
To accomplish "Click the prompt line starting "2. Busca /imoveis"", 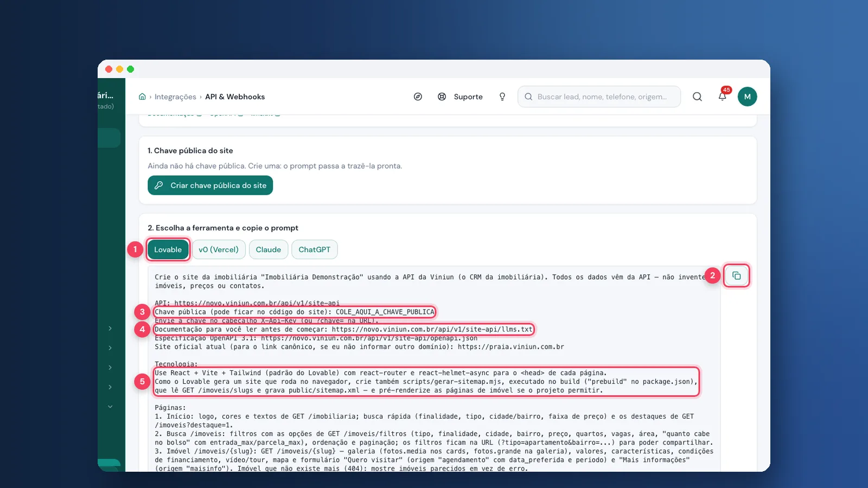I will pos(434,438).
